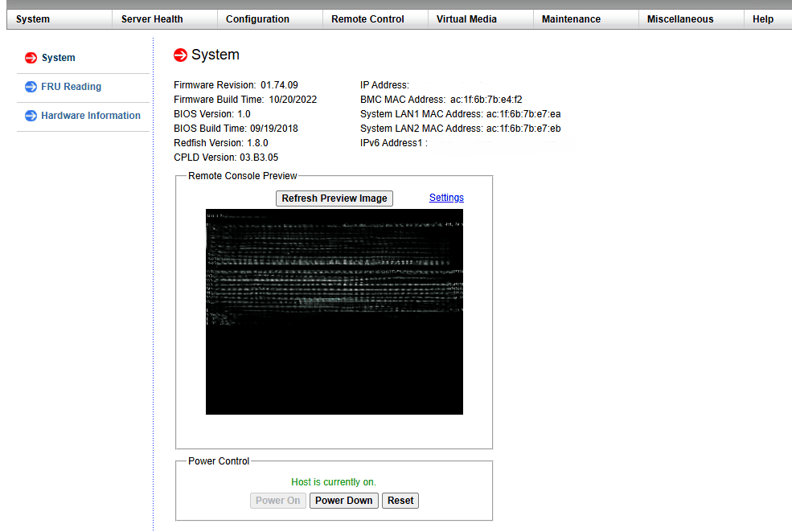
Task: Click the red arrow icon in the System page heading
Action: pos(181,55)
